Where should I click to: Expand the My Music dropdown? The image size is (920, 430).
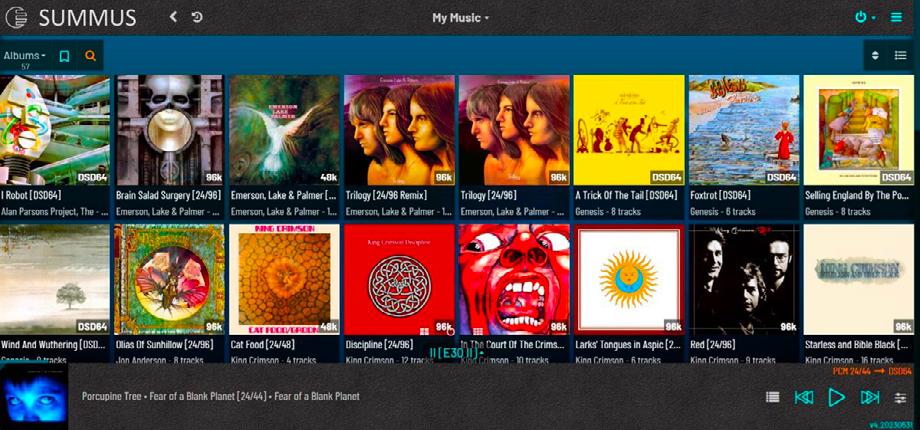[461, 18]
